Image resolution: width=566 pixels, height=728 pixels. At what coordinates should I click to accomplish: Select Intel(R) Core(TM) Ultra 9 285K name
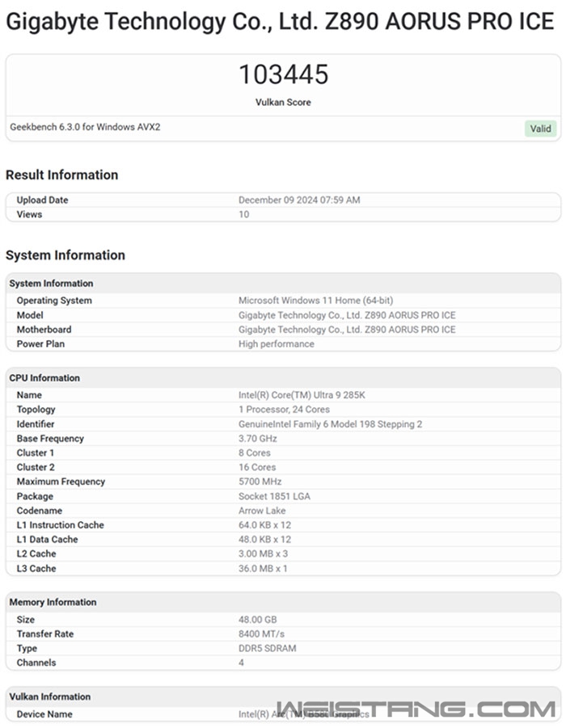302,395
